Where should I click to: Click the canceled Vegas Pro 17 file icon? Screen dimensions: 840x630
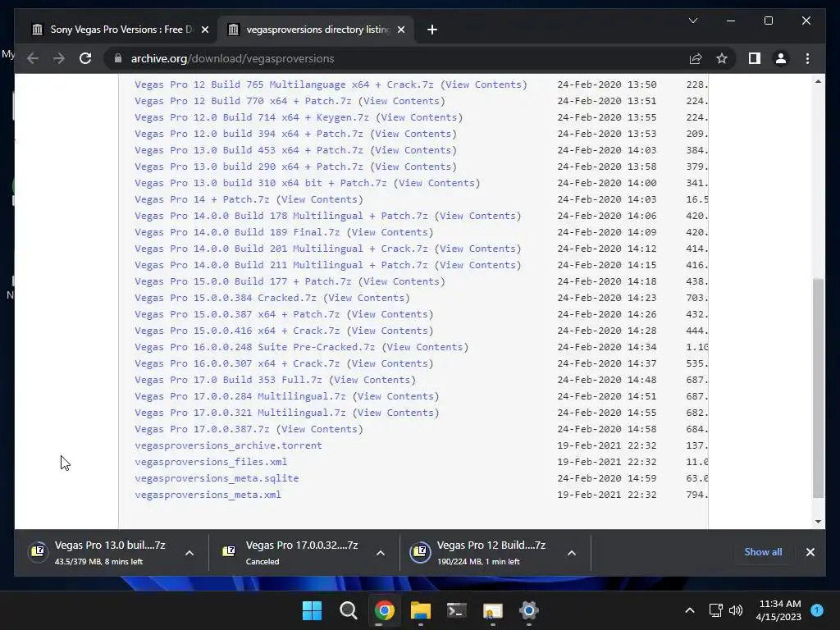pyautogui.click(x=229, y=552)
